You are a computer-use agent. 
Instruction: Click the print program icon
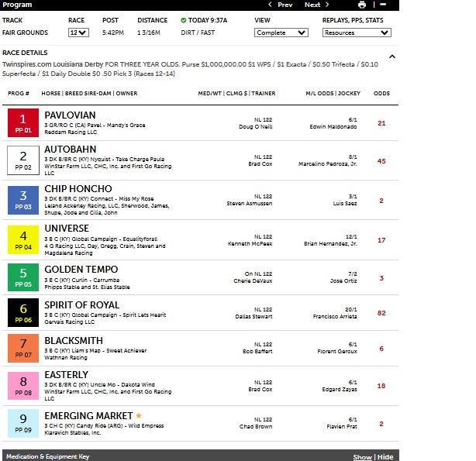(x=362, y=5)
